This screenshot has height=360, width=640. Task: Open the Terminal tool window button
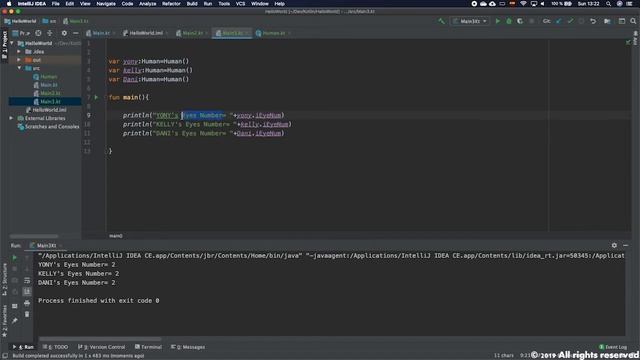click(x=148, y=347)
